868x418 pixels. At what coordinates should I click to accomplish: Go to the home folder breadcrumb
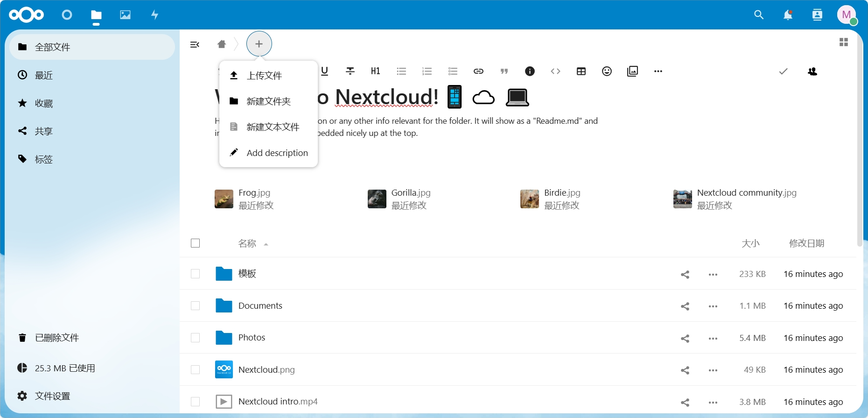(x=222, y=44)
